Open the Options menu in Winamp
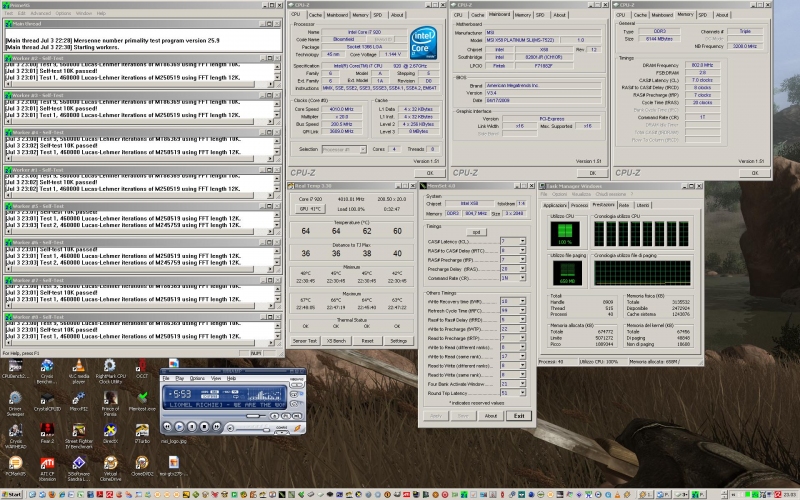Viewport: 800px width, 500px height. pos(196,379)
